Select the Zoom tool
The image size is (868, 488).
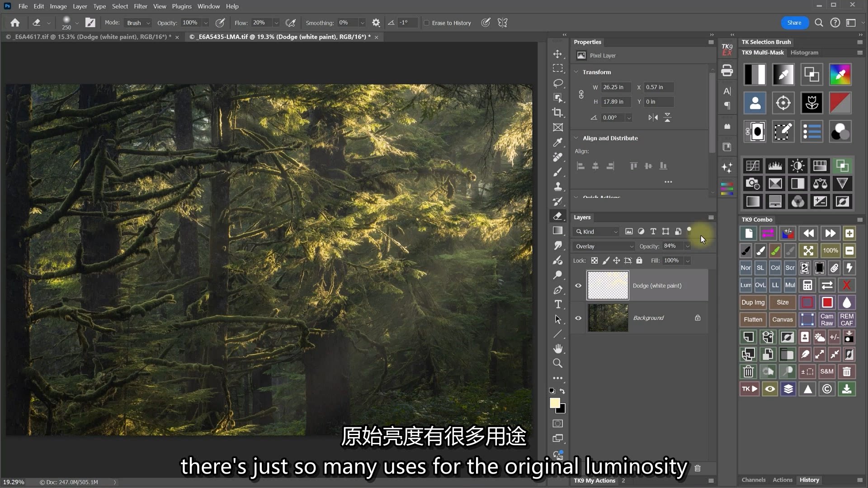558,363
